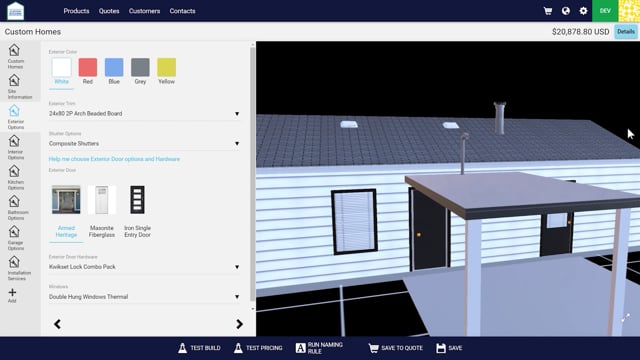This screenshot has width=640, height=360.
Task: Click the expand fullscreen icon in 3D view
Action: tap(626, 318)
